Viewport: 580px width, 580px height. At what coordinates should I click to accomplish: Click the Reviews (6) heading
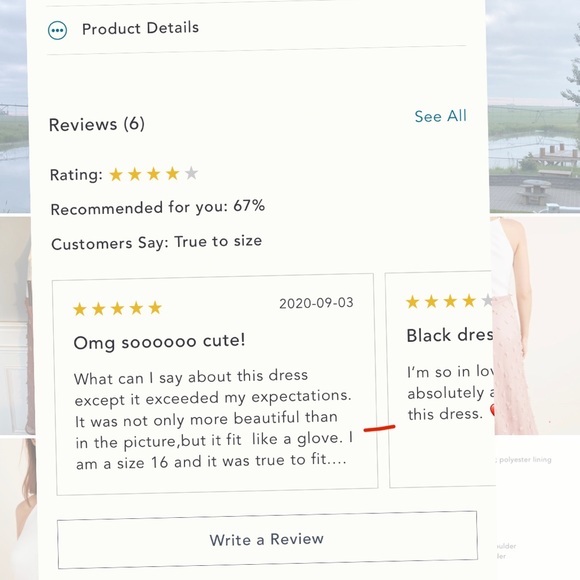click(97, 124)
